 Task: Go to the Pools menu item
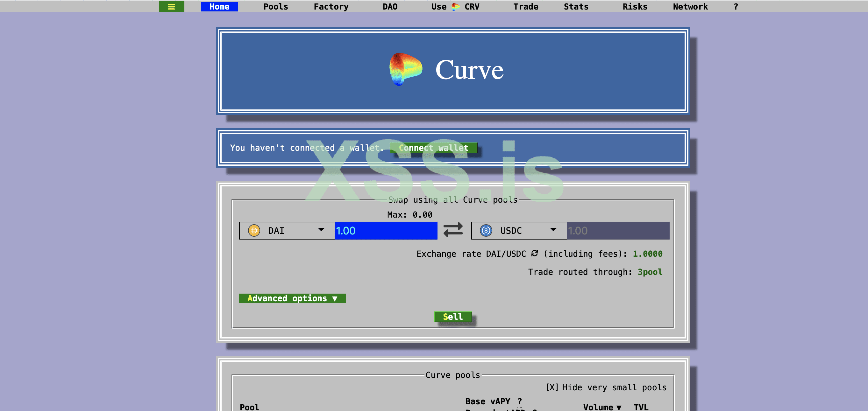pyautogui.click(x=275, y=7)
